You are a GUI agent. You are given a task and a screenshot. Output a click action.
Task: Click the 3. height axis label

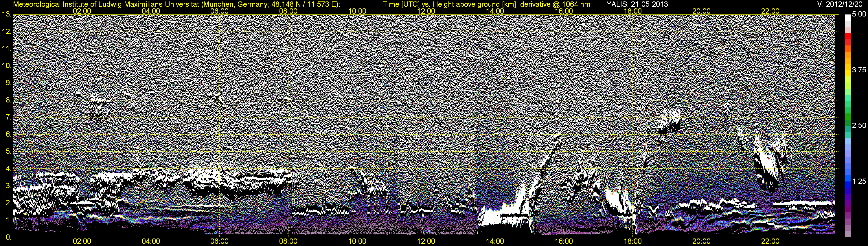tap(8, 186)
